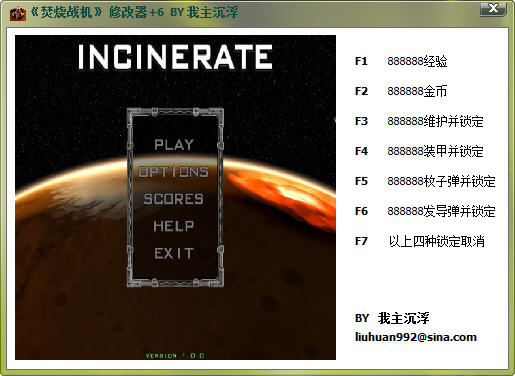Click the trainer app icon in title bar
This screenshot has width=515, height=376.
[x=17, y=13]
